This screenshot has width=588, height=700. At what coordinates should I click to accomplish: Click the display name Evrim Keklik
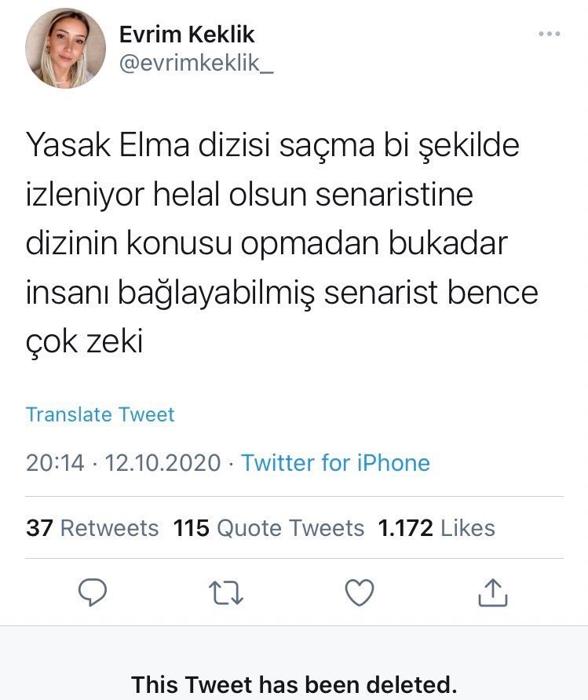point(187,35)
